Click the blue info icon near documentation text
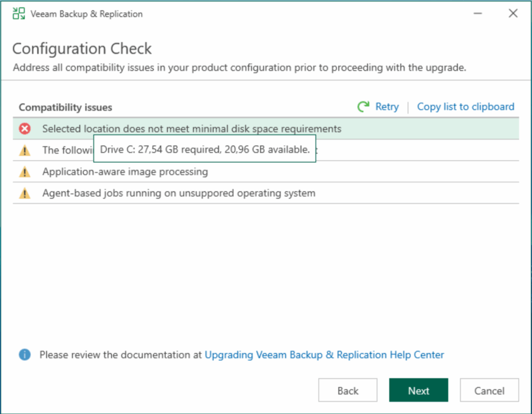The image size is (532, 414). click(25, 355)
